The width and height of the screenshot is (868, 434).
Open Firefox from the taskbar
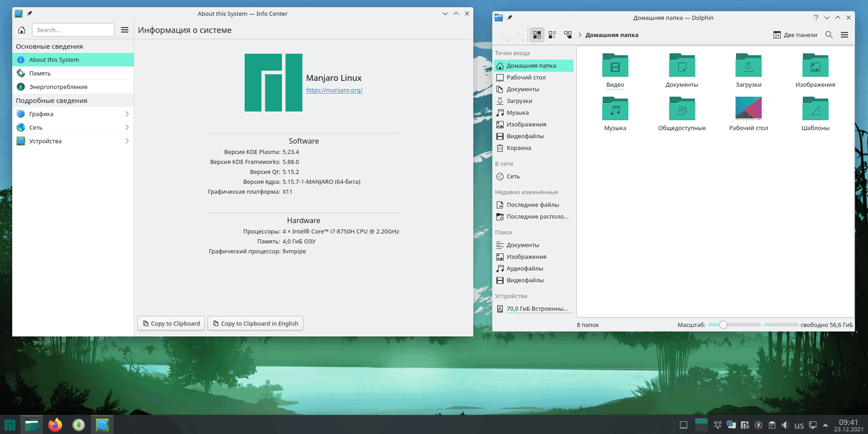(55, 425)
